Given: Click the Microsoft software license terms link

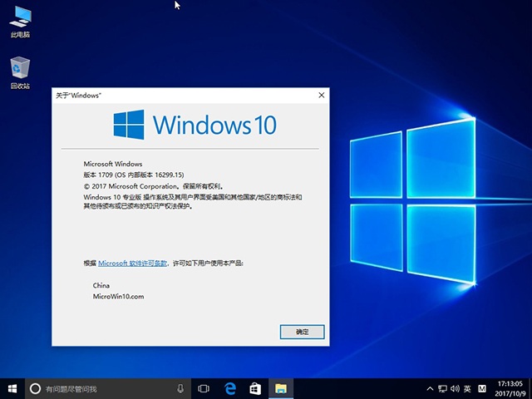Looking at the screenshot, I should [133, 263].
